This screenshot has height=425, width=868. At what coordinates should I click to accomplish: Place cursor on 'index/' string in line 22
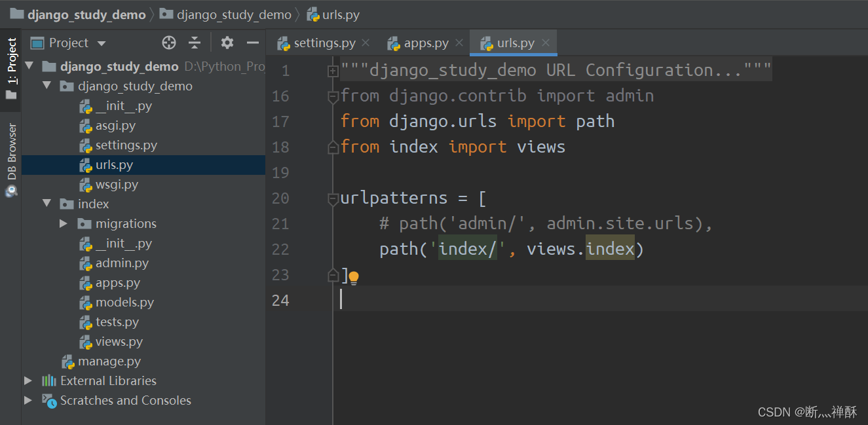(x=468, y=249)
